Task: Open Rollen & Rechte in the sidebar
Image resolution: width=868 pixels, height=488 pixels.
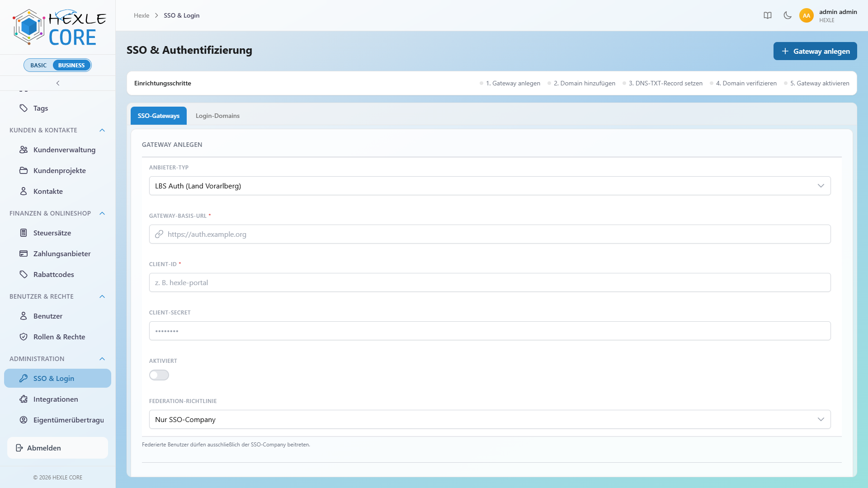Action: click(x=58, y=337)
